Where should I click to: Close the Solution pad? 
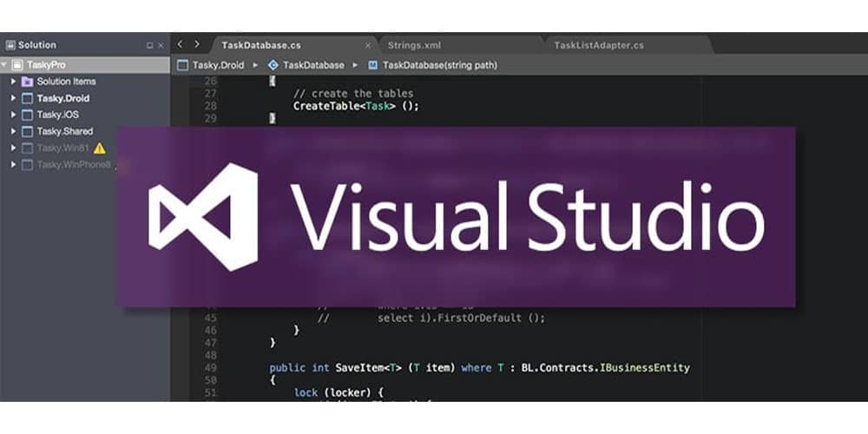[x=161, y=45]
